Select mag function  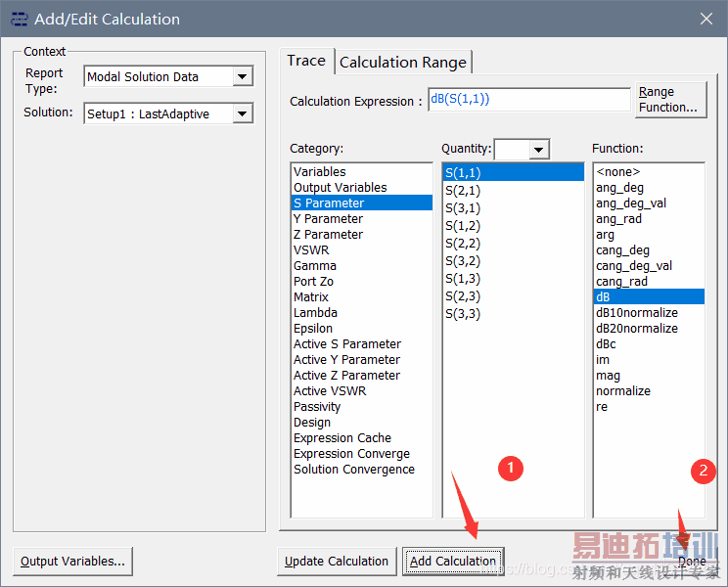pos(649,376)
